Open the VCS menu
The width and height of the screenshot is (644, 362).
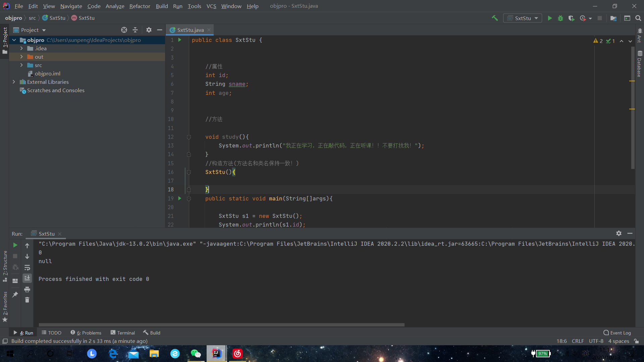click(x=211, y=6)
